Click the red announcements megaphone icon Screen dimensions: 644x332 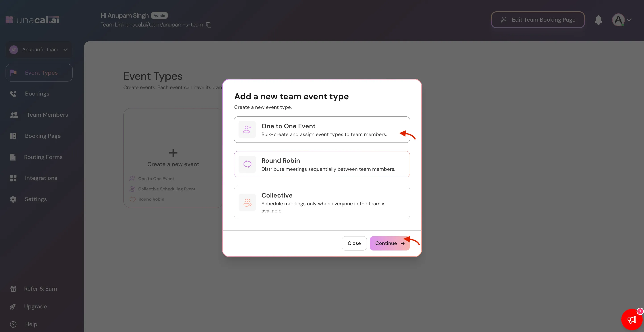click(632, 320)
